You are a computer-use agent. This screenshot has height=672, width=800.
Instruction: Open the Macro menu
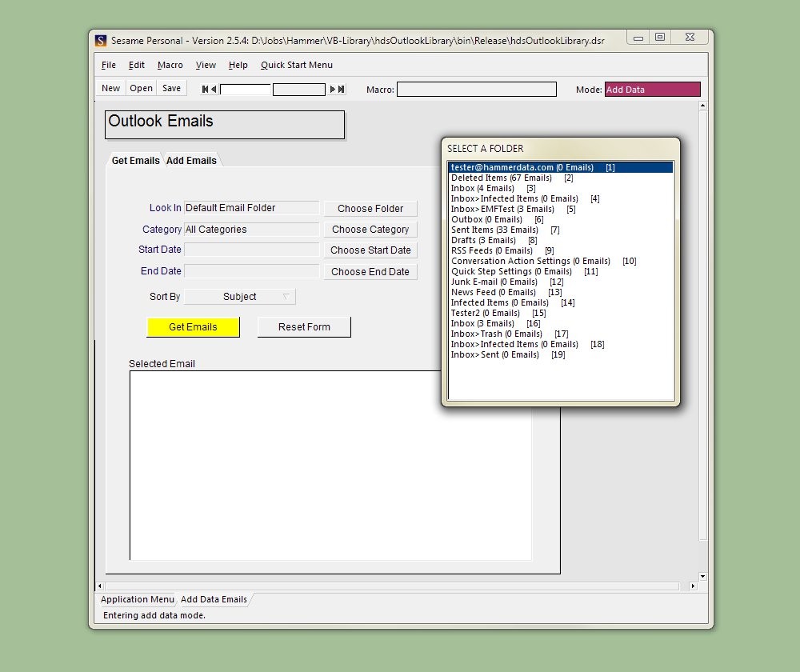[170, 65]
